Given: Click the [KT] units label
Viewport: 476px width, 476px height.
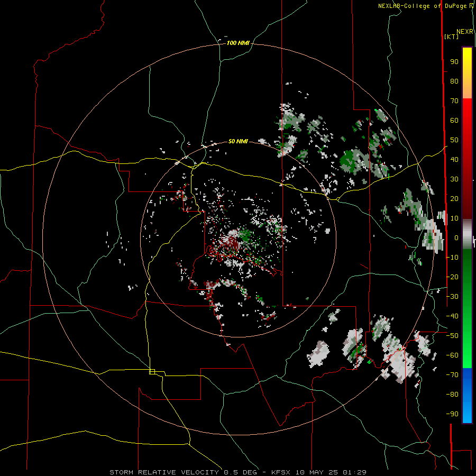Looking at the screenshot, I should click(451, 36).
